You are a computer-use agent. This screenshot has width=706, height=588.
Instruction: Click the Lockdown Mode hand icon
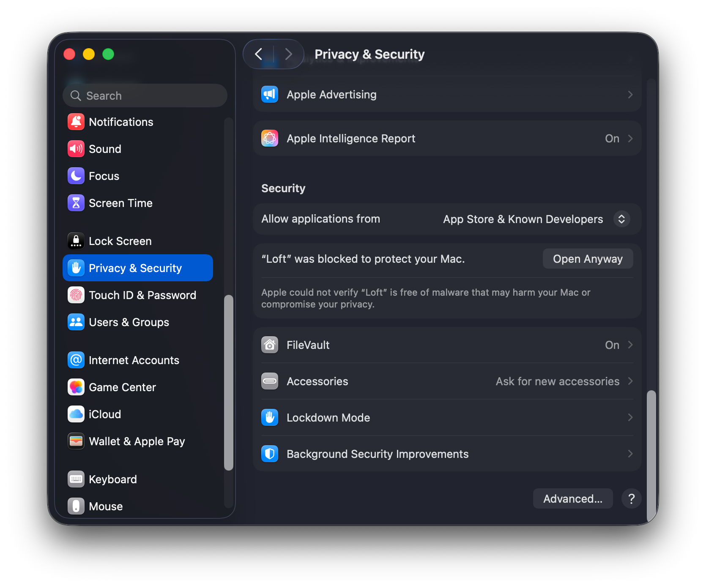pos(270,417)
